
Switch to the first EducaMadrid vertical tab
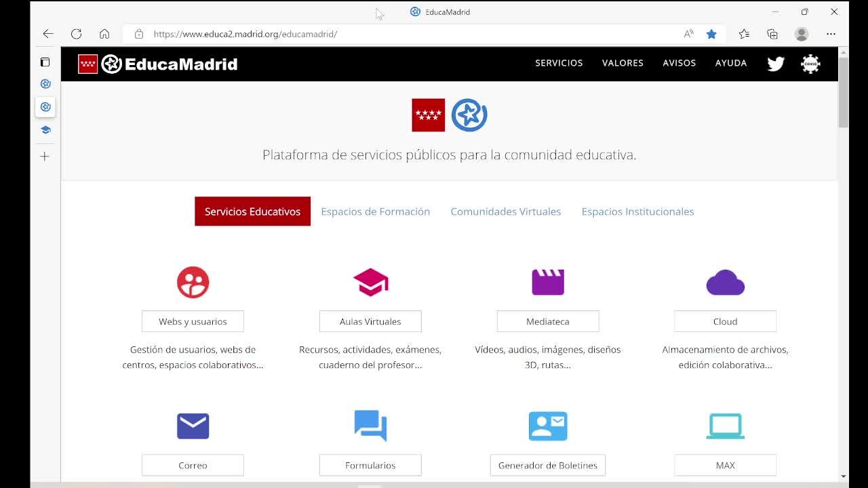point(45,84)
